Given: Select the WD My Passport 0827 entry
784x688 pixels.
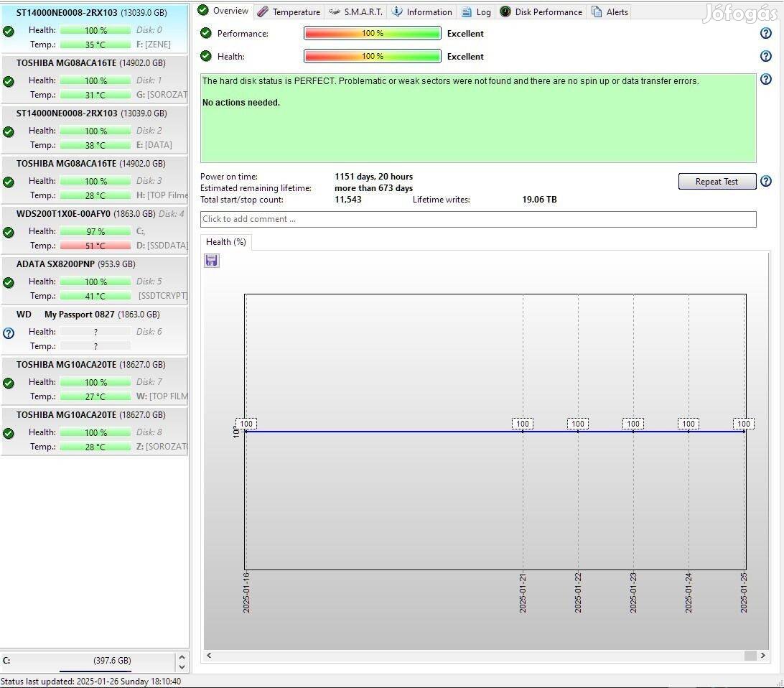Looking at the screenshot, I should [x=94, y=330].
